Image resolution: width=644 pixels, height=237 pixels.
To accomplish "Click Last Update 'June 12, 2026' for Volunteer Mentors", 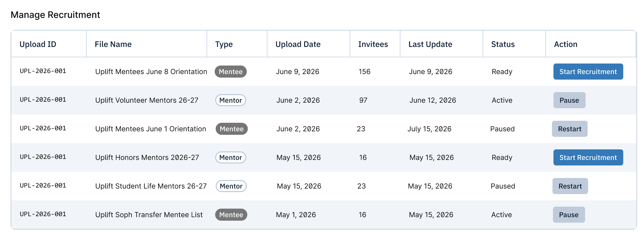I will point(433,100).
